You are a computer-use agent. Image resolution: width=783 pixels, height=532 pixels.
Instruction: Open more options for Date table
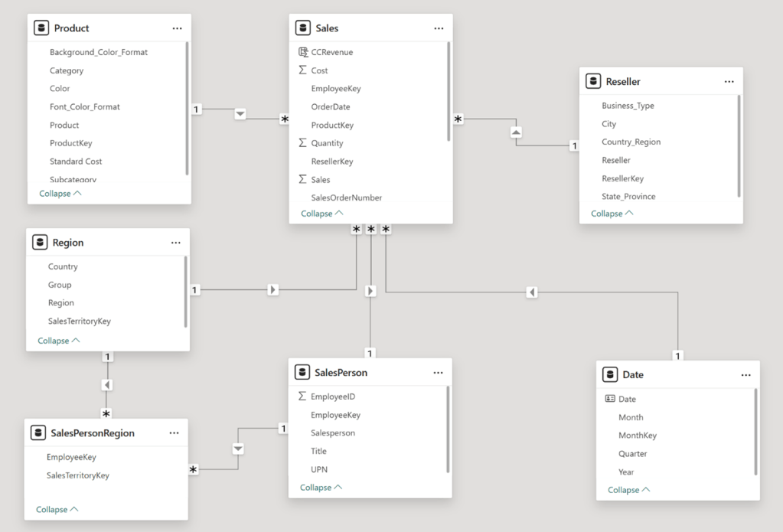(x=745, y=375)
